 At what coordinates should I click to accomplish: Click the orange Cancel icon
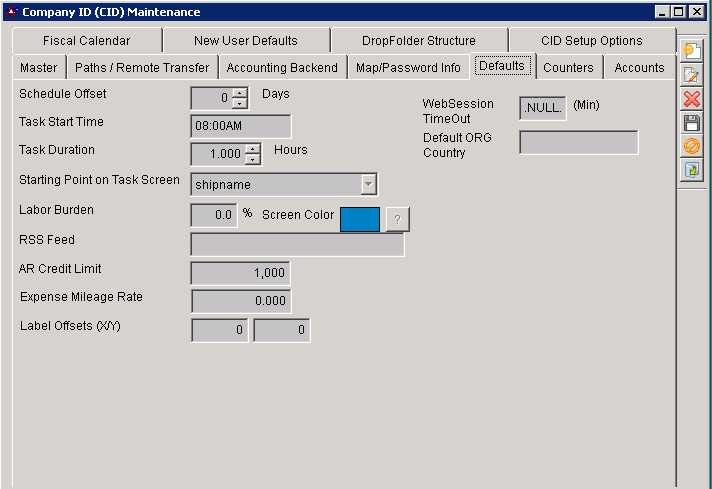tap(691, 147)
